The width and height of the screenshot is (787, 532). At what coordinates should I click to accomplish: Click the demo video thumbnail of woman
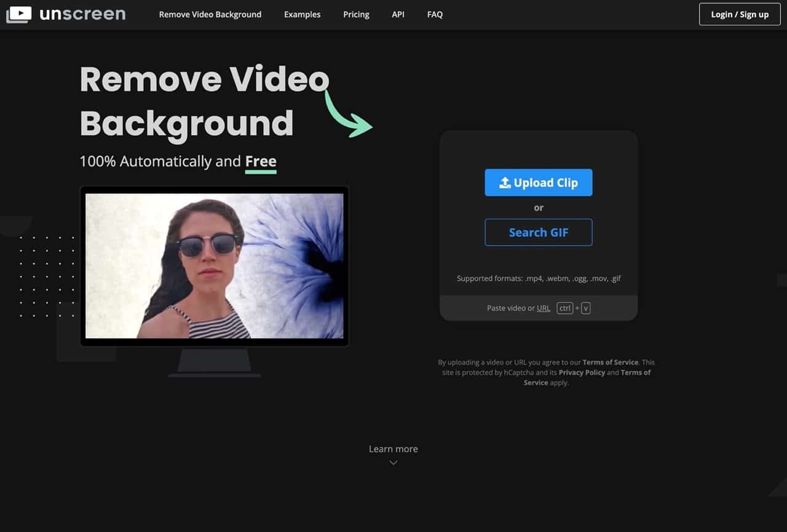(215, 266)
